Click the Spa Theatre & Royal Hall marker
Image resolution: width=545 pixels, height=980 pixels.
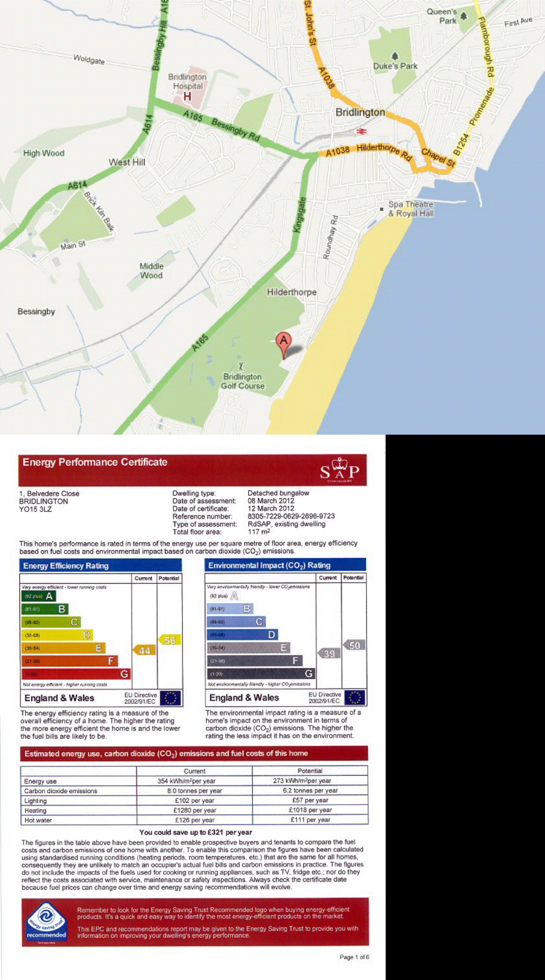381,209
